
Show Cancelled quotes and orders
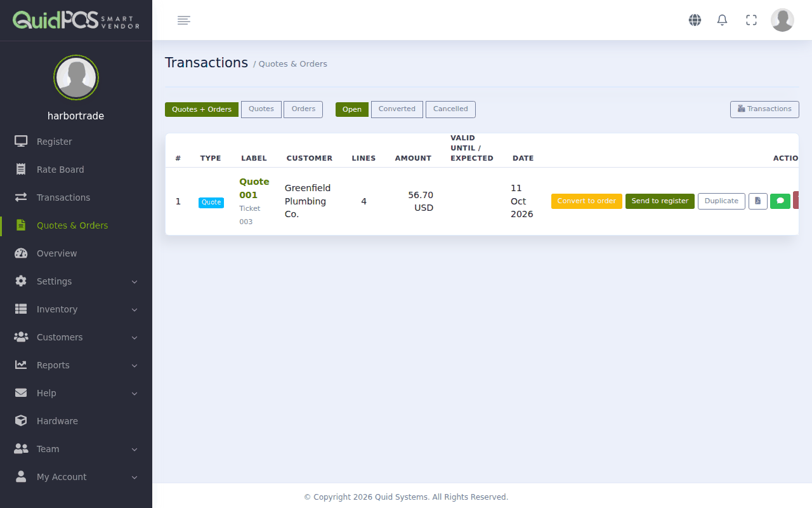450,109
